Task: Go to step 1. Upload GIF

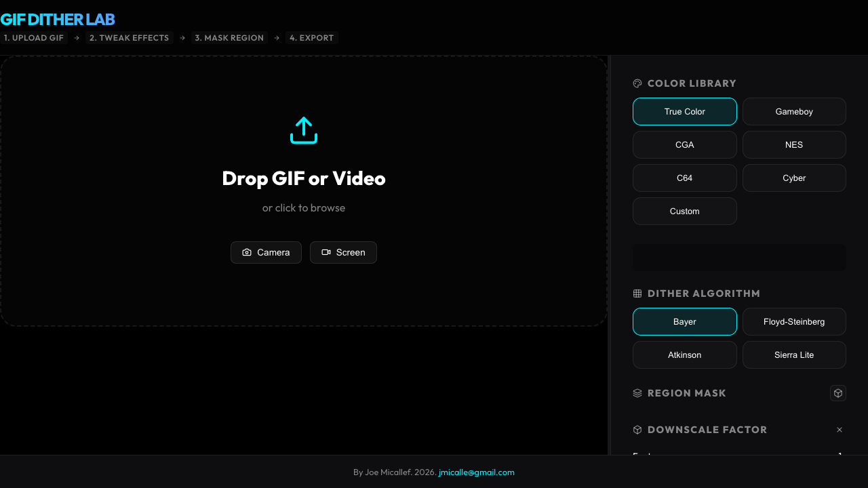Action: pos(34,38)
